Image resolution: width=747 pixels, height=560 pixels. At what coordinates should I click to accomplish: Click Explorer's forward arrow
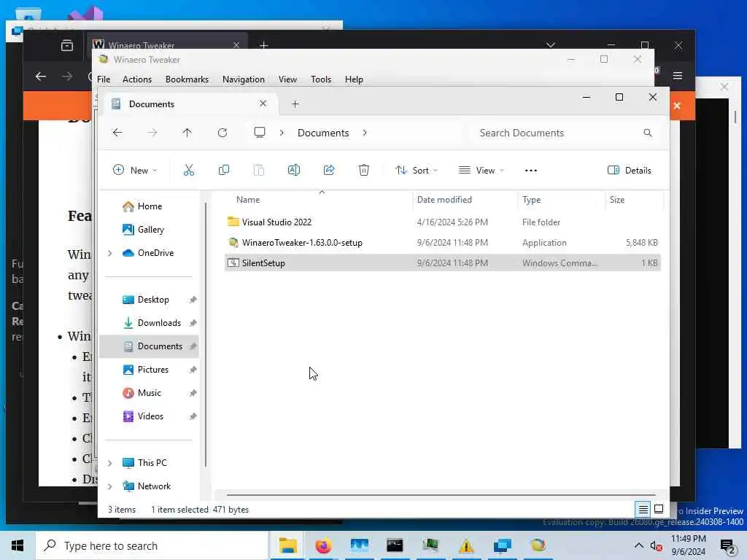[152, 133]
